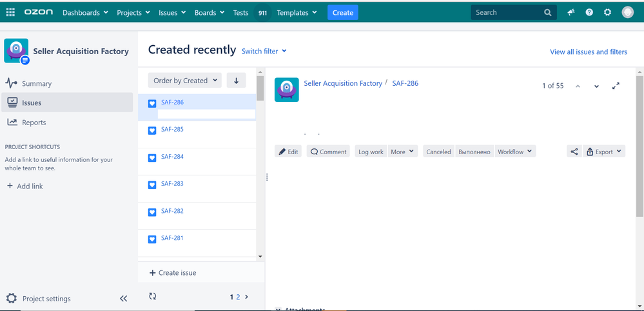This screenshot has height=311, width=644.
Task: Open the app switcher grid icon
Action: (10, 12)
